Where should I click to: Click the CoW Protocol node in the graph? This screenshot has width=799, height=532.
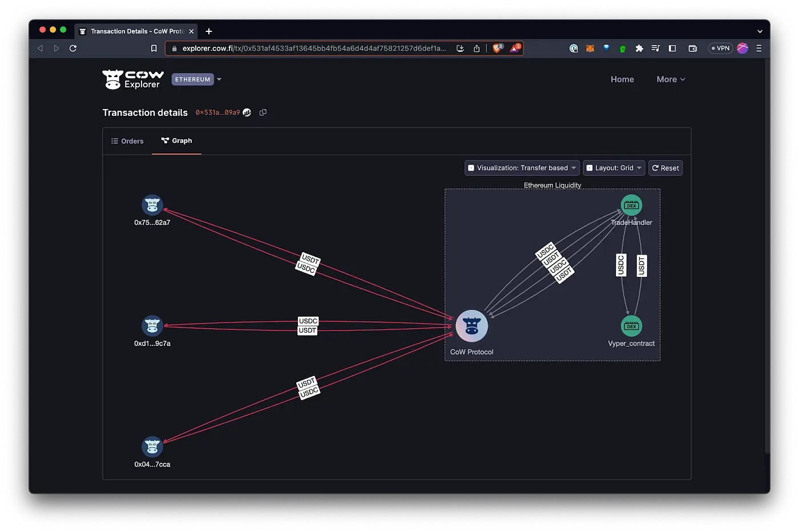click(x=471, y=325)
